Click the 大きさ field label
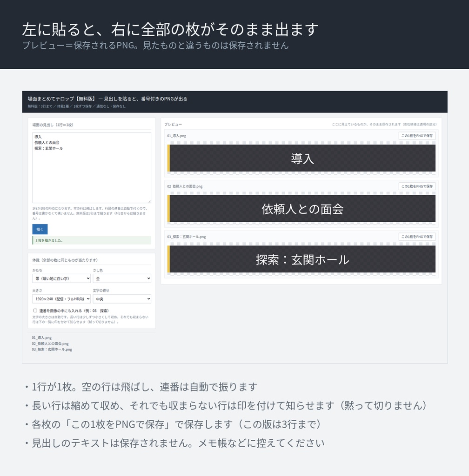The image size is (469, 476). pyautogui.click(x=37, y=291)
